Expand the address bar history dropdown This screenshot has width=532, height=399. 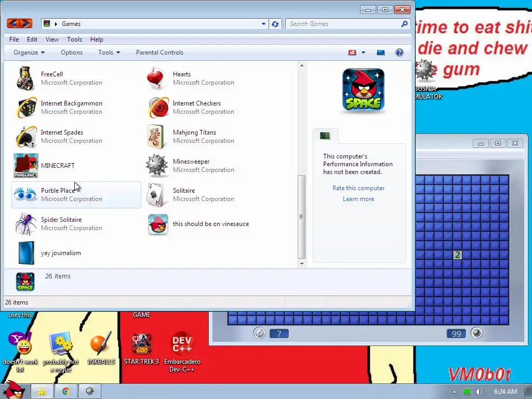[x=263, y=24]
